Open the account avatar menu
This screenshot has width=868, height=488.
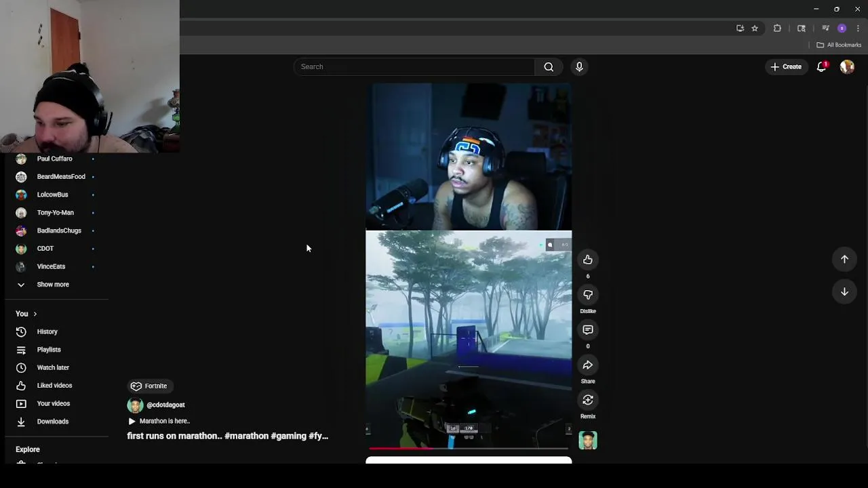point(847,66)
